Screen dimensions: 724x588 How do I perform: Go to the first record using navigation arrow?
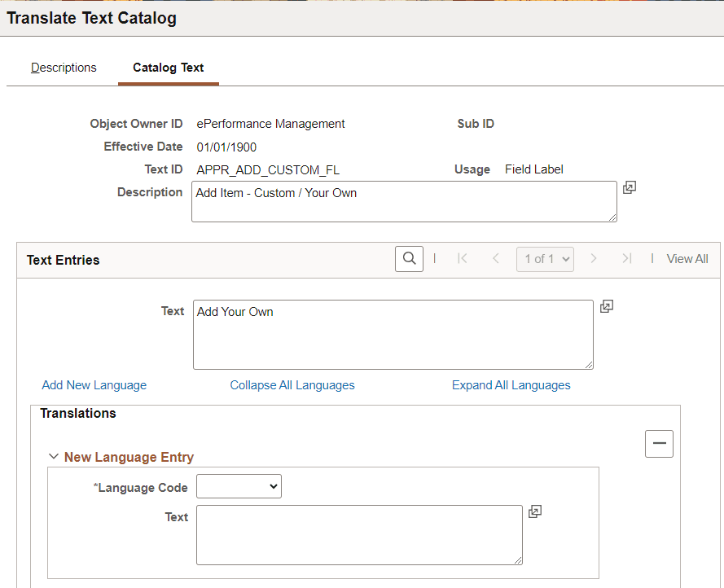click(462, 258)
